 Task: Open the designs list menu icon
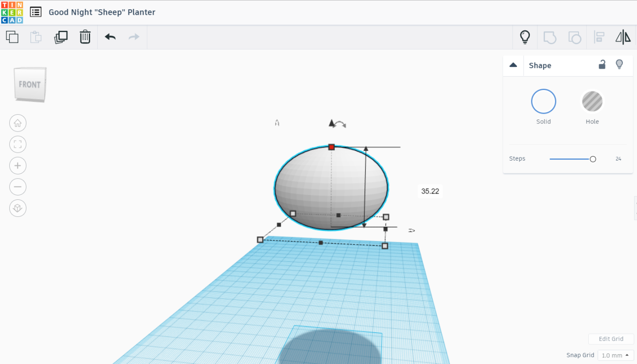pos(36,12)
